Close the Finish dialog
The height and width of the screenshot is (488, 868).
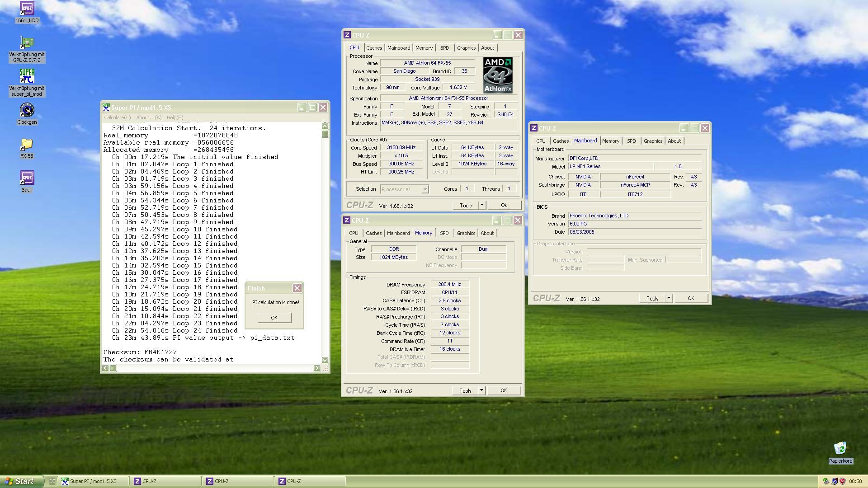point(297,288)
